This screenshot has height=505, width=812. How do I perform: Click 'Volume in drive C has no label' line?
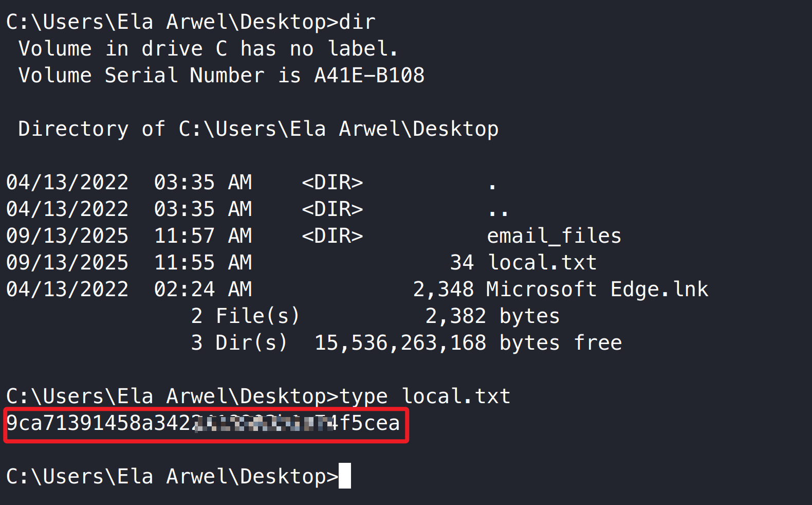pyautogui.click(x=208, y=49)
